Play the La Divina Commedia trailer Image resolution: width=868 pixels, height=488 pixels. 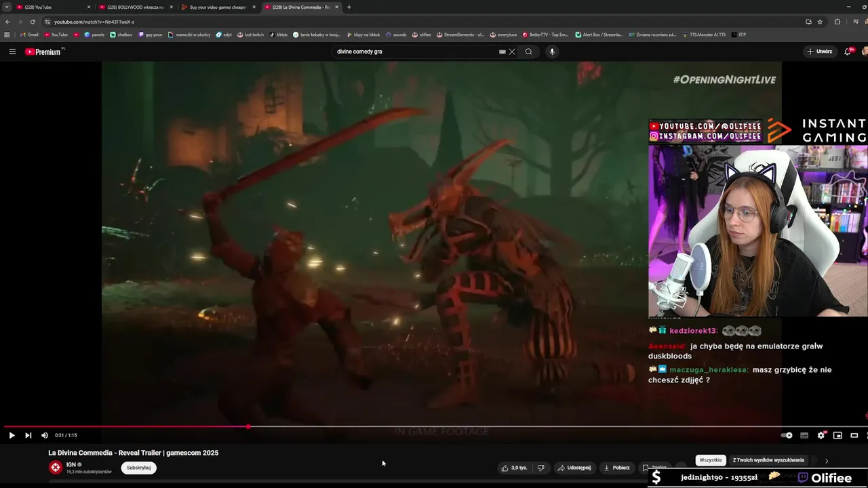tap(12, 435)
